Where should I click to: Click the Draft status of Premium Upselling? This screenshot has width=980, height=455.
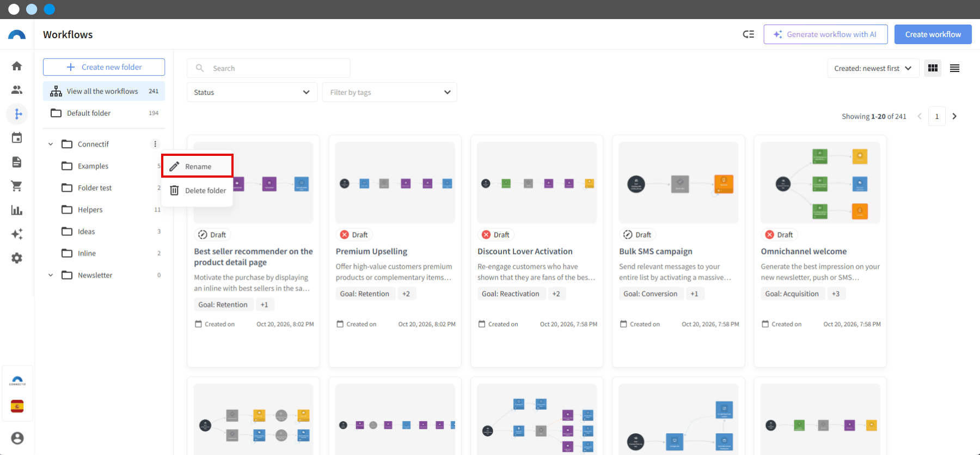tap(354, 235)
